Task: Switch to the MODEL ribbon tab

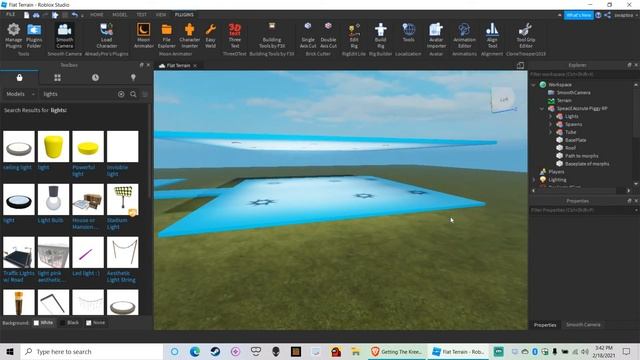Action: (120, 15)
